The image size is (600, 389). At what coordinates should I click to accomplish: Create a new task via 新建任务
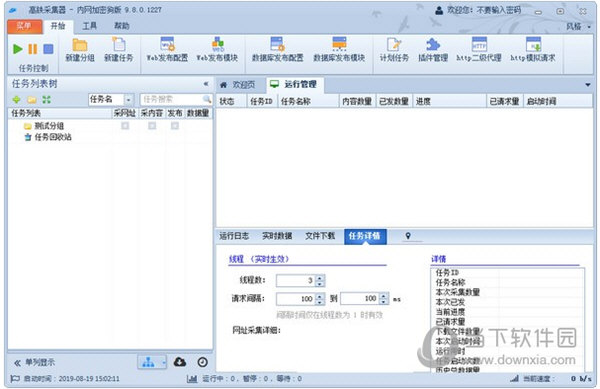point(119,50)
